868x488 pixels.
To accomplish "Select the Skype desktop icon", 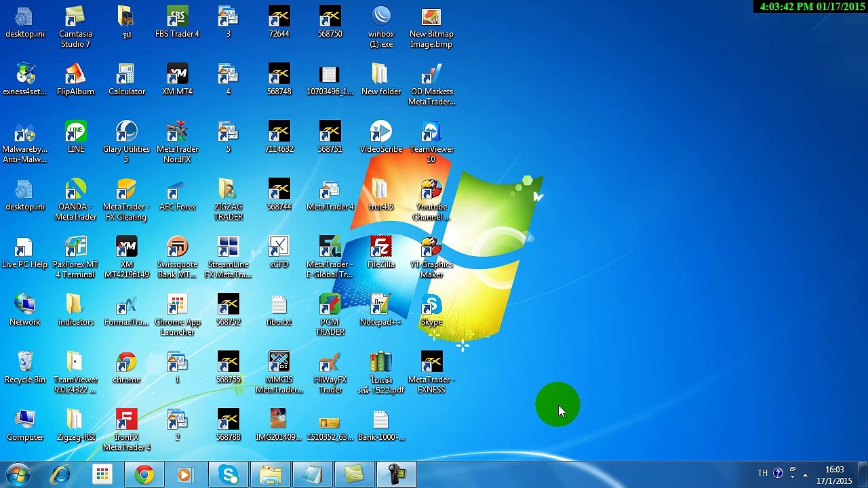I will [x=431, y=310].
